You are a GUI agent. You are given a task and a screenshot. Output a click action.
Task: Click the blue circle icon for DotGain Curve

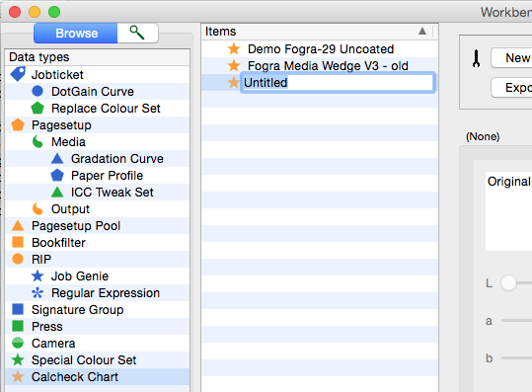pos(38,91)
